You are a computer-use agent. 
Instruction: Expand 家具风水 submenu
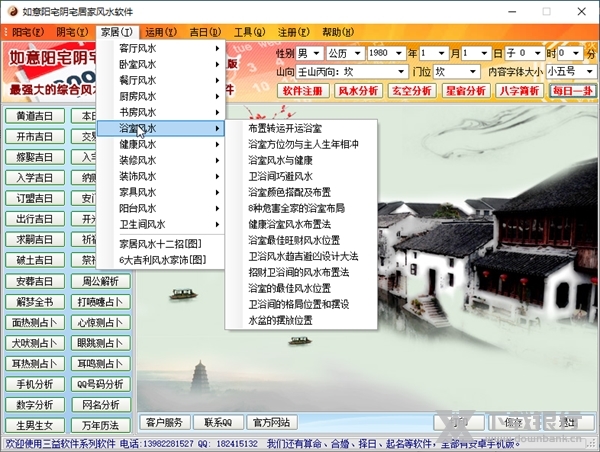[x=161, y=192]
